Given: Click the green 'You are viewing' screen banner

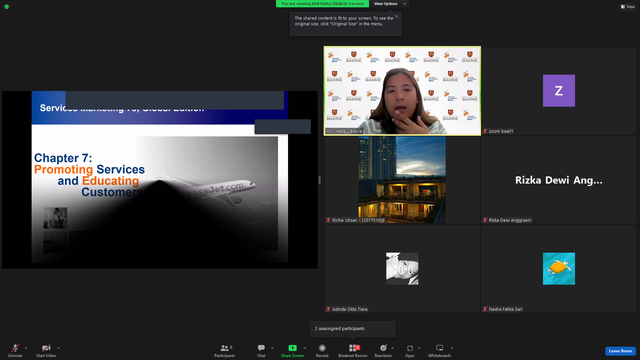Looking at the screenshot, I should coord(322,4).
